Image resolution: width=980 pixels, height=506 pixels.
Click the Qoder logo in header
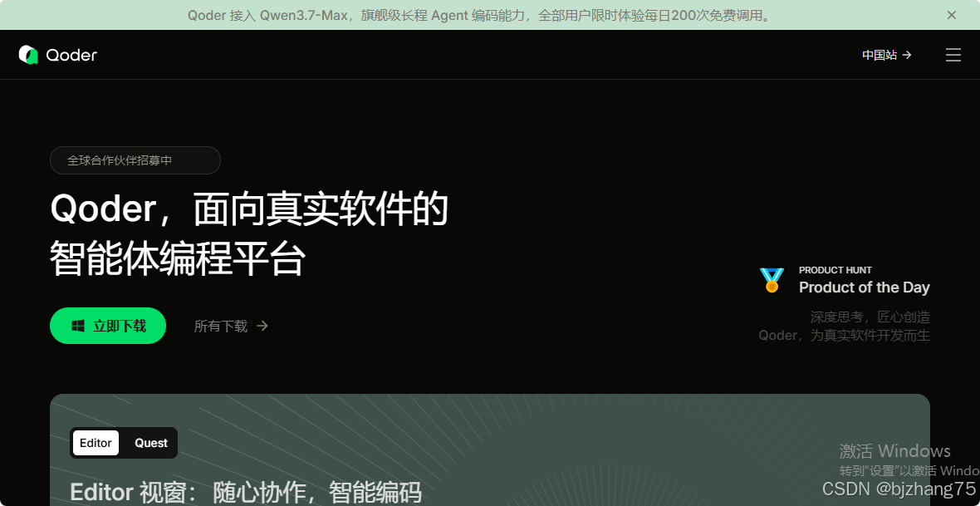(x=58, y=55)
